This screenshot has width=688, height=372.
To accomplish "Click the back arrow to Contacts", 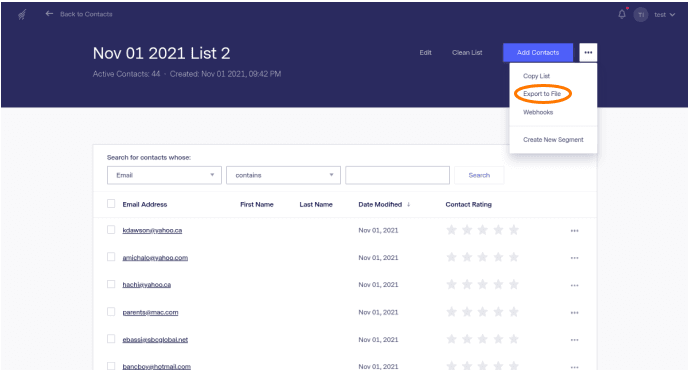I will (49, 14).
